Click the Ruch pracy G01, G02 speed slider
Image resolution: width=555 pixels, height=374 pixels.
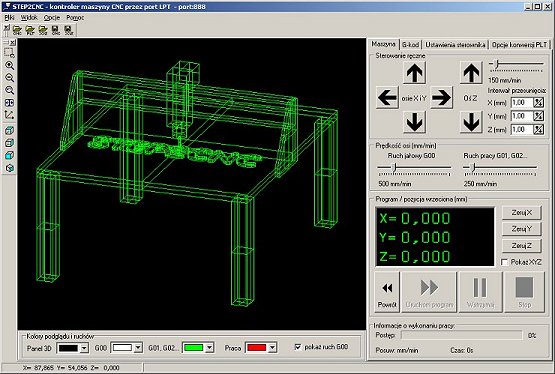(500, 168)
